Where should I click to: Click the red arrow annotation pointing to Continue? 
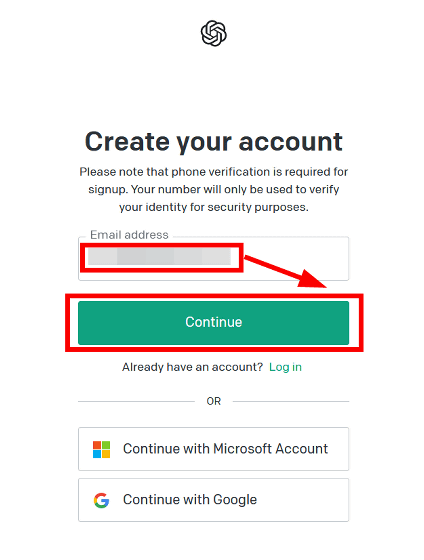pos(285,271)
